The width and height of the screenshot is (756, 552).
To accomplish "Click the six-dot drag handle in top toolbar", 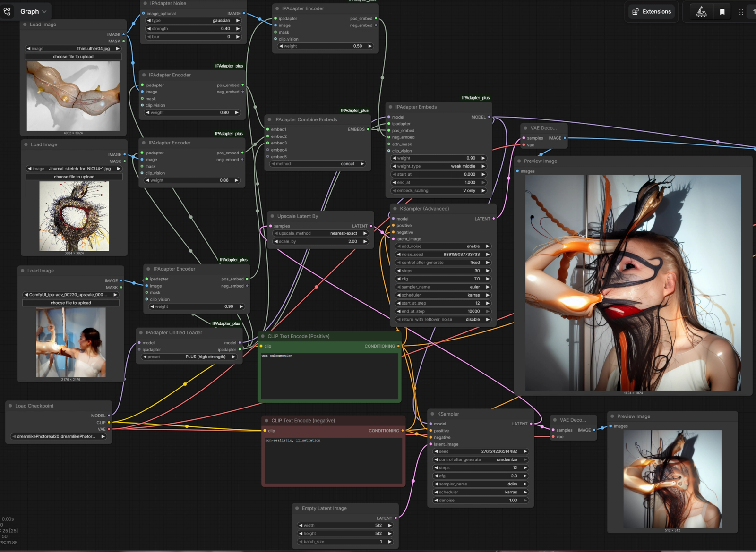I will pyautogui.click(x=741, y=12).
